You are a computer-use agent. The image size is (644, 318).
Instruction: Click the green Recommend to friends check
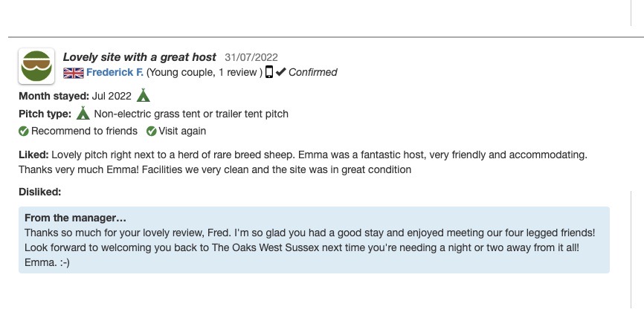[24, 132]
